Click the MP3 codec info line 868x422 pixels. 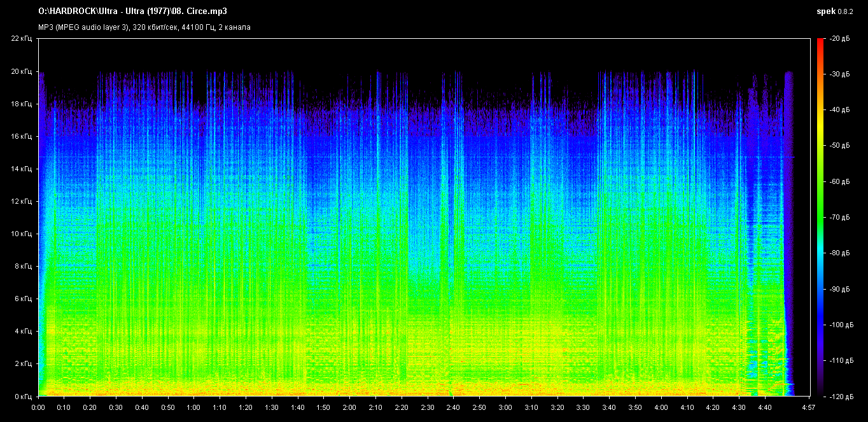click(144, 27)
